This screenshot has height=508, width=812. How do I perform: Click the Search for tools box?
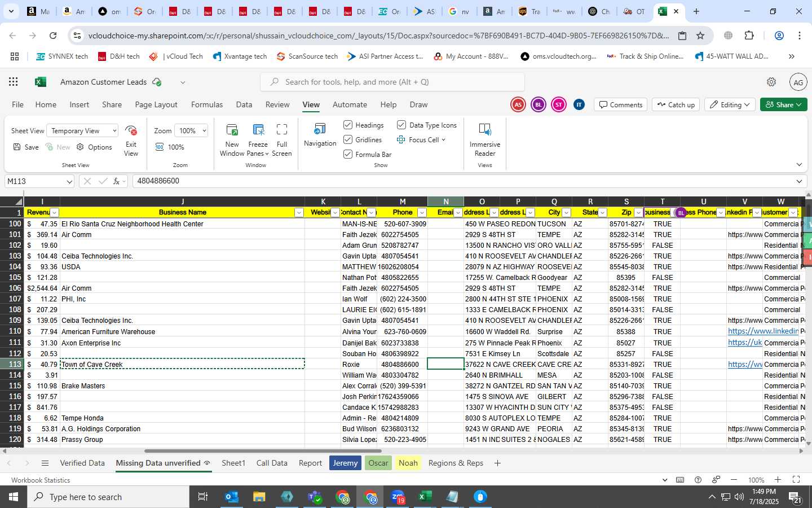(392, 82)
